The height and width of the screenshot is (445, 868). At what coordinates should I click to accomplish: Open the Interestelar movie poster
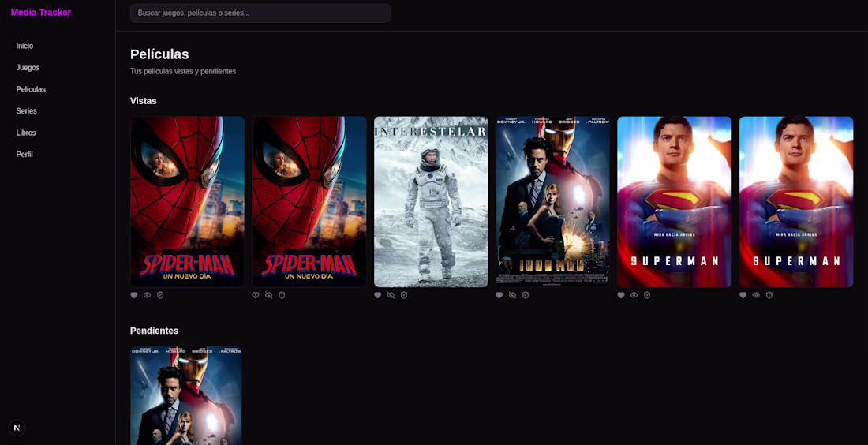(x=431, y=201)
